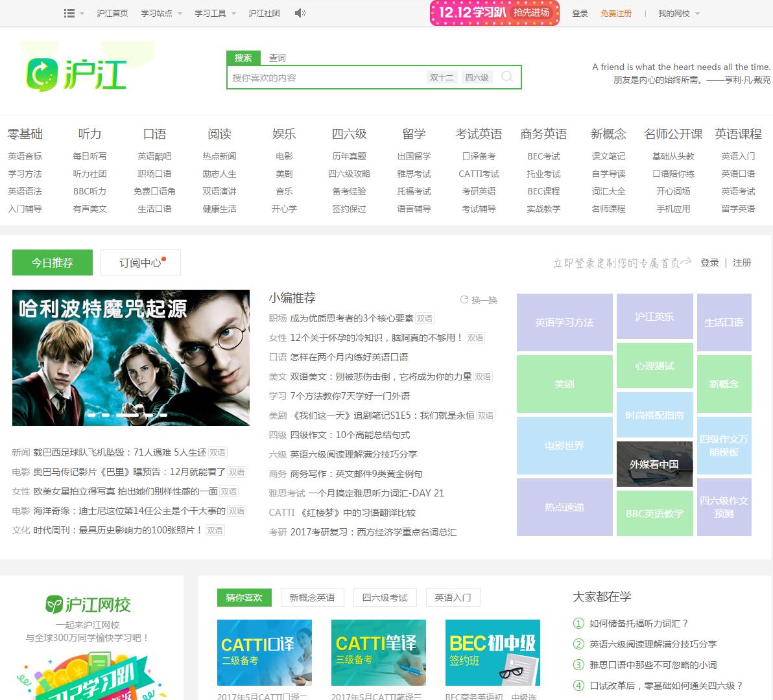The height and width of the screenshot is (700, 773).
Task: Open the 听力 category heading
Action: pos(89,134)
